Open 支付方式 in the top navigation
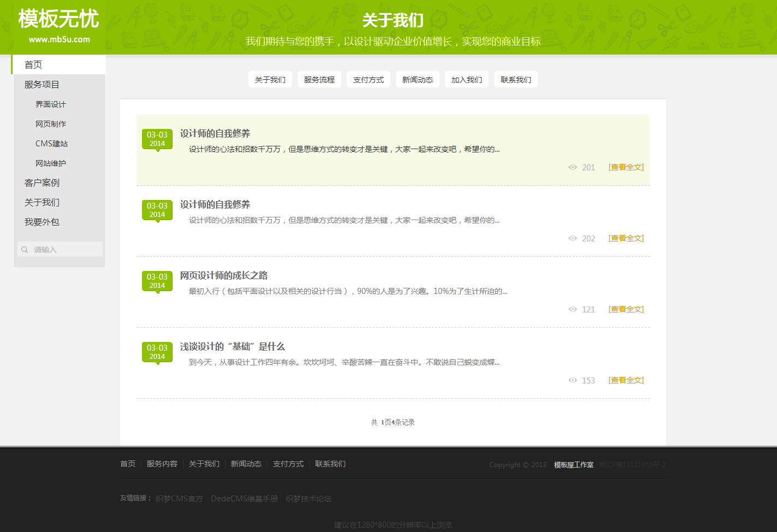 click(368, 80)
